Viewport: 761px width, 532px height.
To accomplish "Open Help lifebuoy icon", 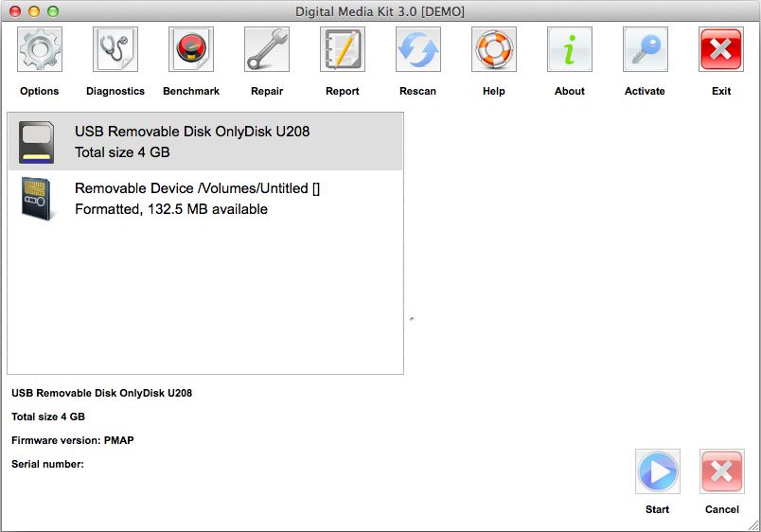I will (x=494, y=49).
